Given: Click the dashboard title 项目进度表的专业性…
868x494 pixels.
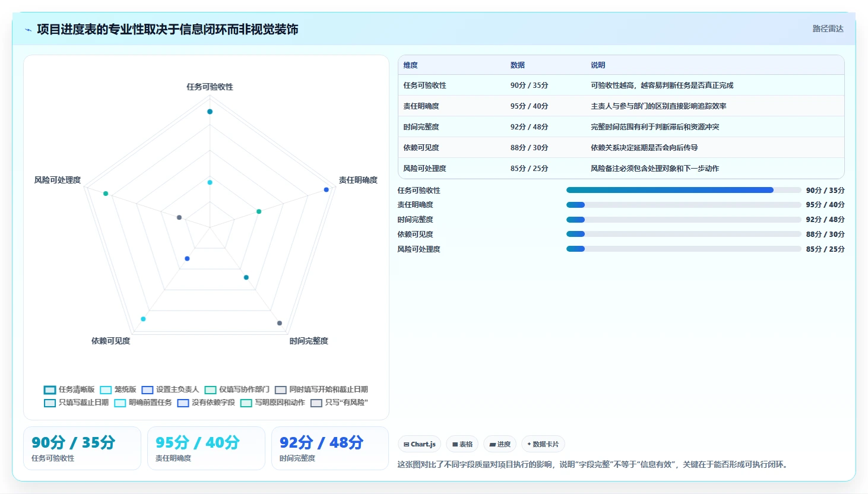Looking at the screenshot, I should pos(167,29).
